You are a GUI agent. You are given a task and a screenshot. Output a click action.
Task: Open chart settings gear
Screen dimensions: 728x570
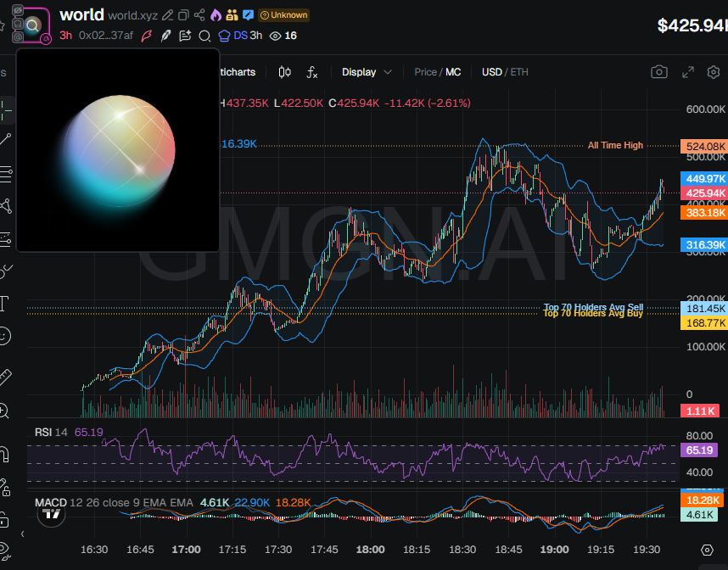click(x=713, y=72)
